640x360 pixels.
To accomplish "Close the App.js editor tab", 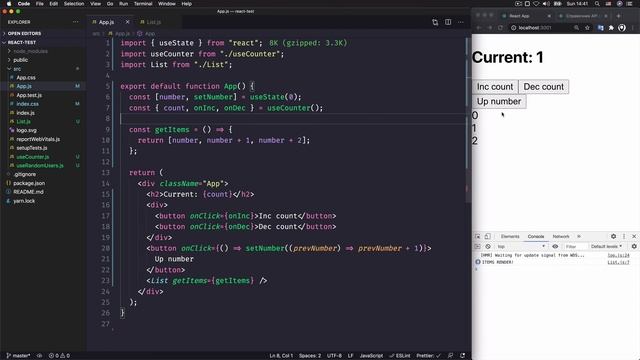I will 127,22.
